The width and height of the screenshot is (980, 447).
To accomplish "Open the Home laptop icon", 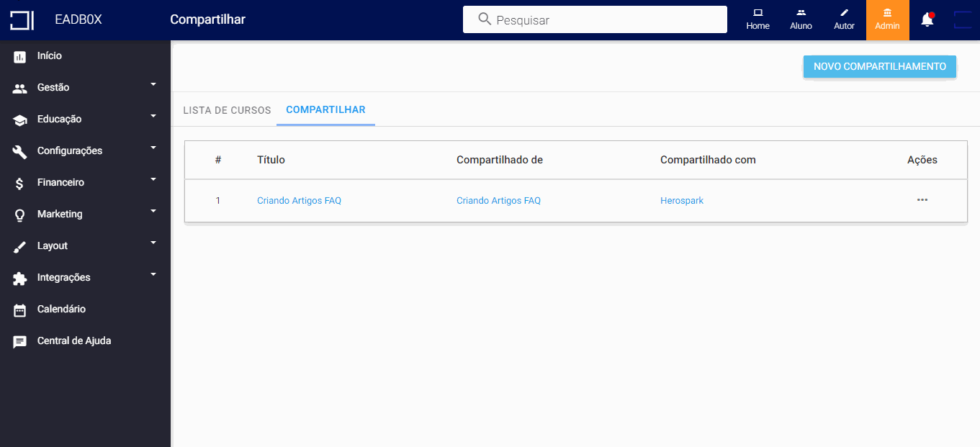I will point(758,13).
